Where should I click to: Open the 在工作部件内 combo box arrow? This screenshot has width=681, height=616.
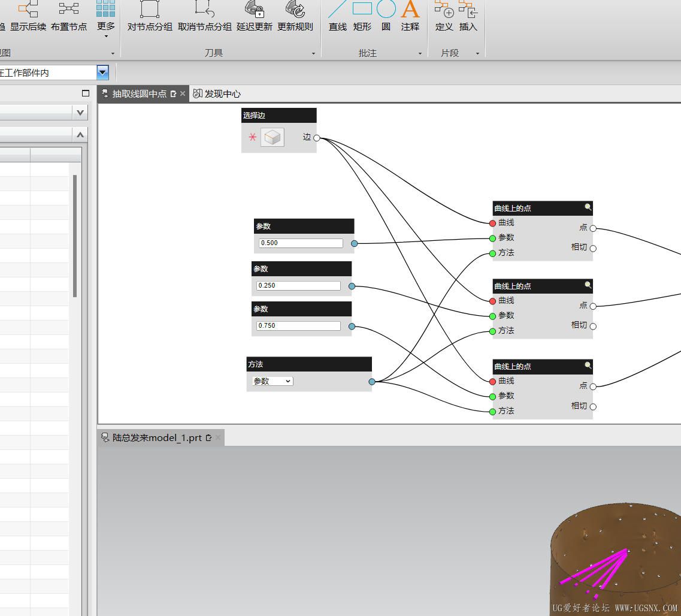[x=102, y=72]
